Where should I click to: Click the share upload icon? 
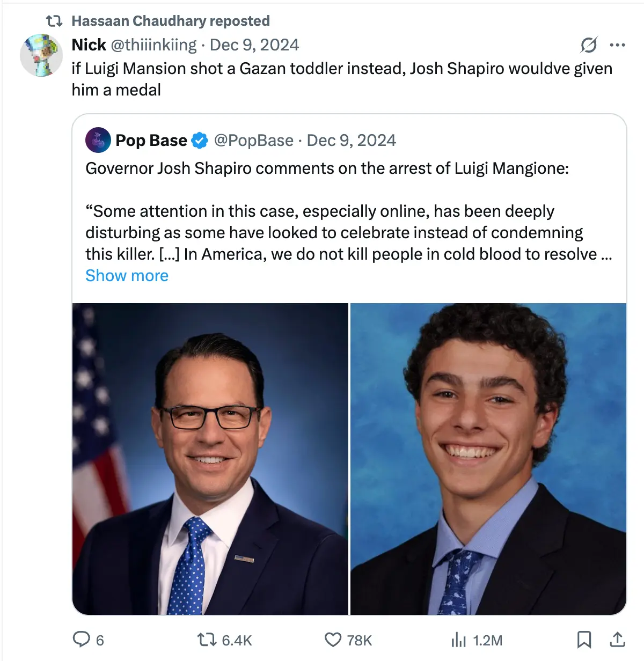pos(618,640)
